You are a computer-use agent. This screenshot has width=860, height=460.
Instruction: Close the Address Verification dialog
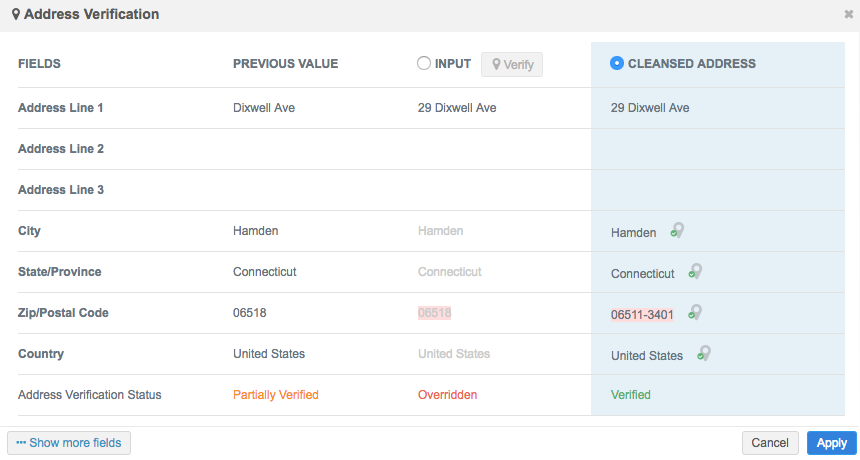point(849,15)
